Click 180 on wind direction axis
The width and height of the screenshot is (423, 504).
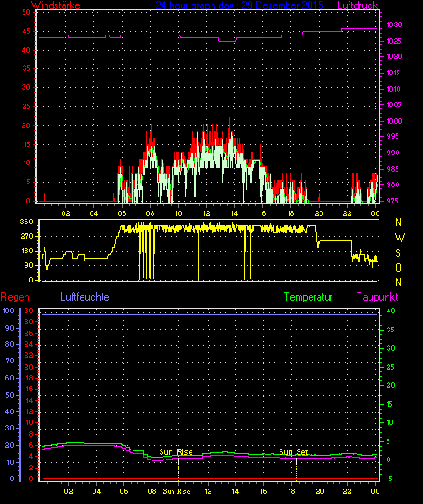pyautogui.click(x=26, y=251)
